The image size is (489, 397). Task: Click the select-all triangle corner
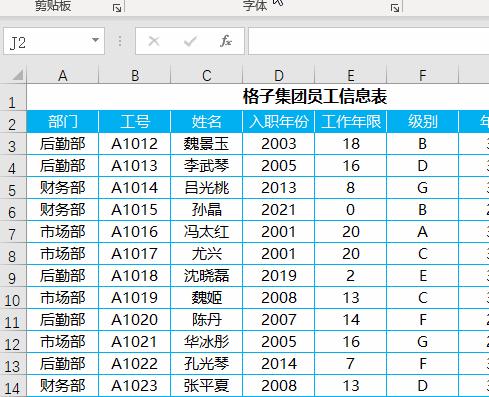[18, 75]
